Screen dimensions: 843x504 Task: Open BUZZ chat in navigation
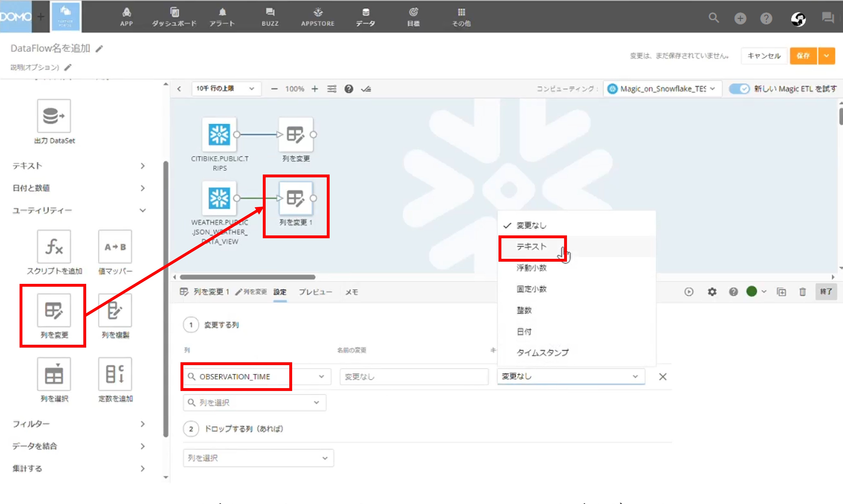(x=270, y=17)
